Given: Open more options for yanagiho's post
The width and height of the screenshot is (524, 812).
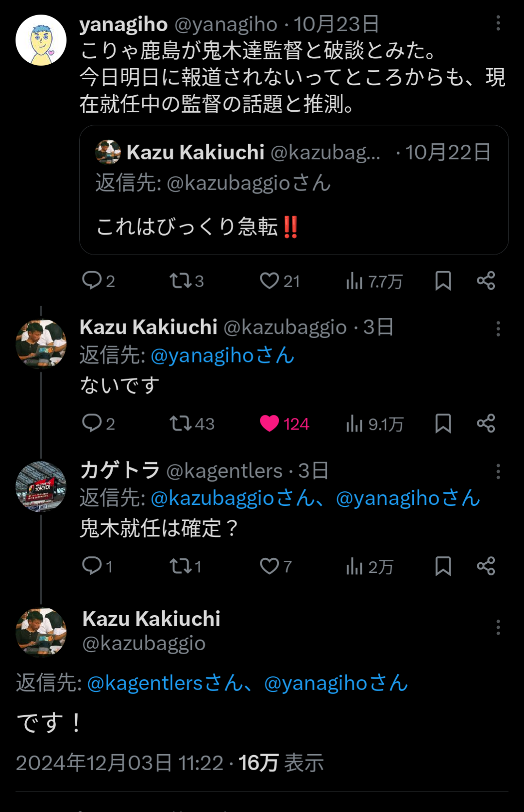Looking at the screenshot, I should (x=498, y=23).
